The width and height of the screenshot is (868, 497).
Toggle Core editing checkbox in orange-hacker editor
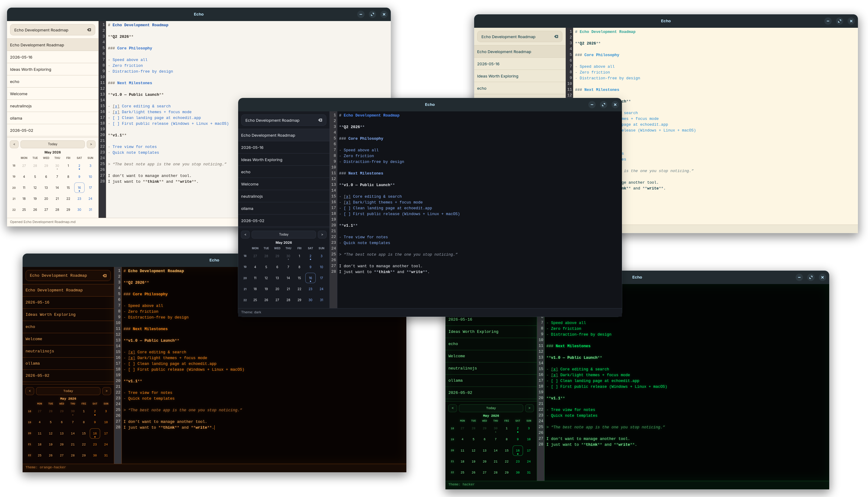point(132,352)
